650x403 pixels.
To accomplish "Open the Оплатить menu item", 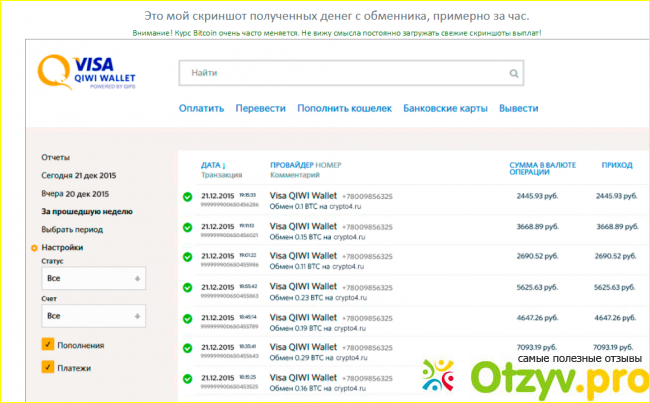I will coord(201,108).
